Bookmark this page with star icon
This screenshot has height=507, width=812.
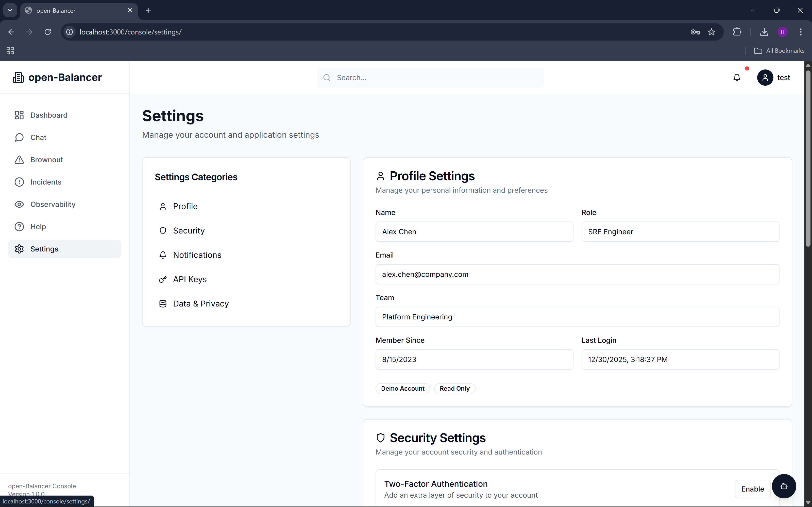(x=711, y=32)
